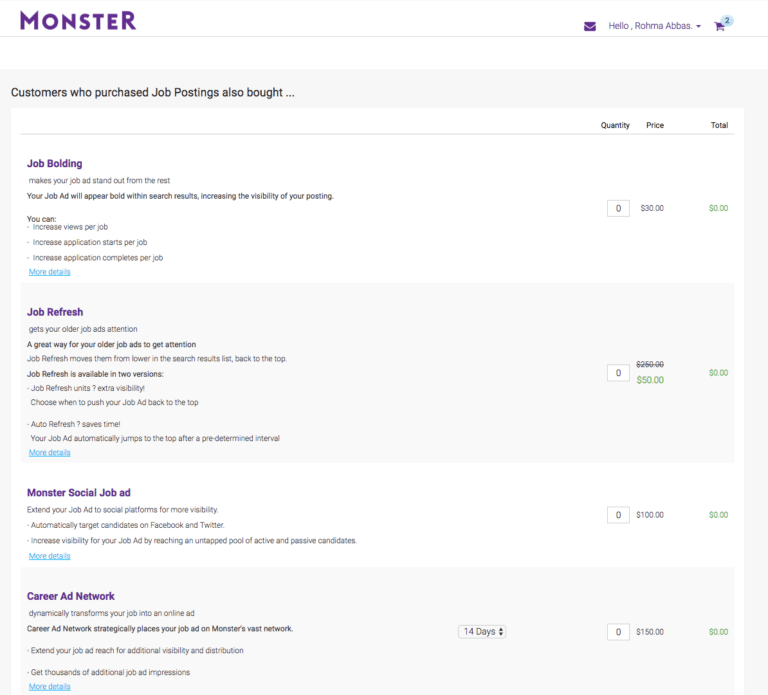Click 'Increase views per job' bullet
Image resolution: width=768 pixels, height=695 pixels.
pos(70,227)
